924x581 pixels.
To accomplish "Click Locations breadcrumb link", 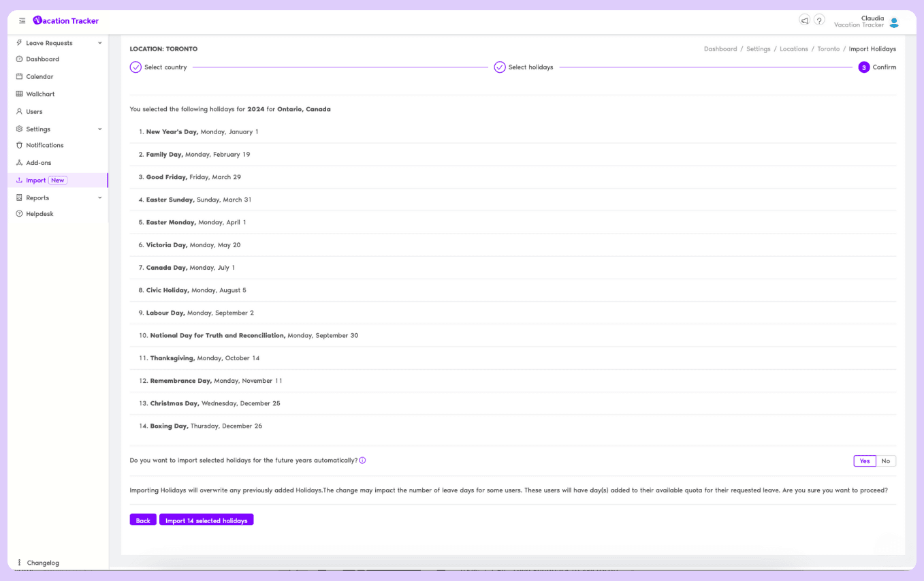I will (794, 49).
